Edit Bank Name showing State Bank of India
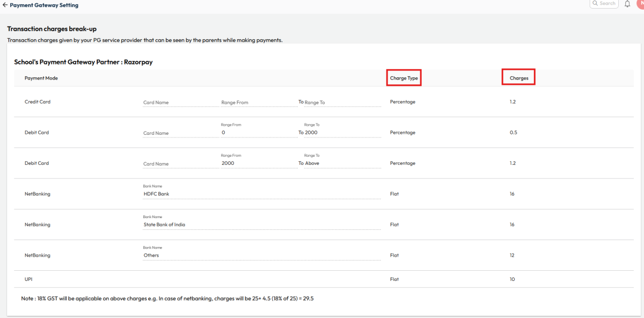This screenshot has width=644, height=318. (x=188, y=224)
